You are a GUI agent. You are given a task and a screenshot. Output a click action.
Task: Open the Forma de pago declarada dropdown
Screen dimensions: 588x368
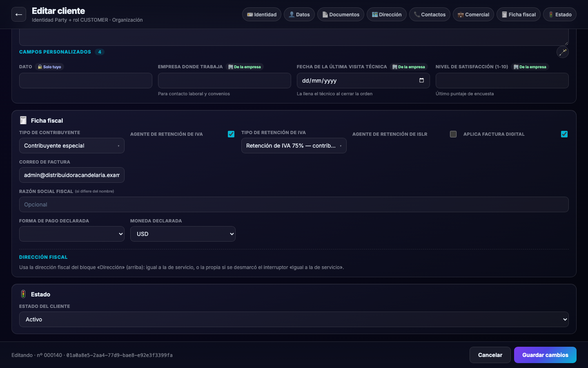[x=72, y=234]
